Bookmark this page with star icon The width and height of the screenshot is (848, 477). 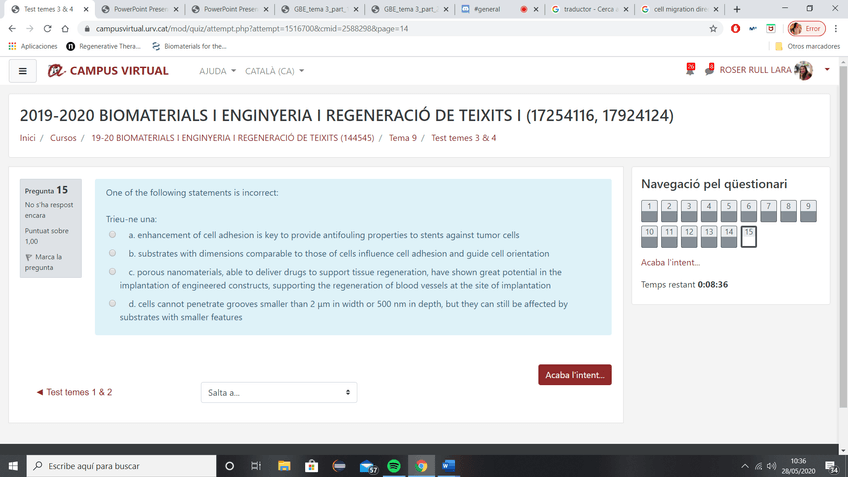point(713,29)
